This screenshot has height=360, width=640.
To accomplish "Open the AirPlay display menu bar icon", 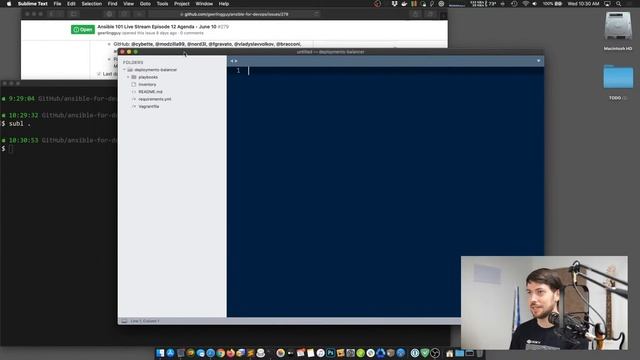I will [x=607, y=4].
